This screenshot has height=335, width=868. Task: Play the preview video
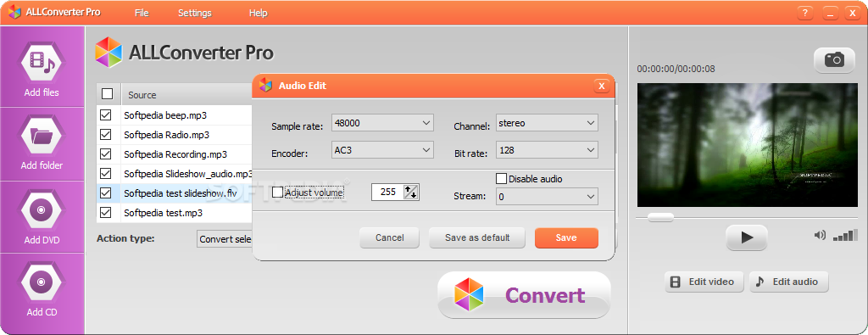[746, 237]
